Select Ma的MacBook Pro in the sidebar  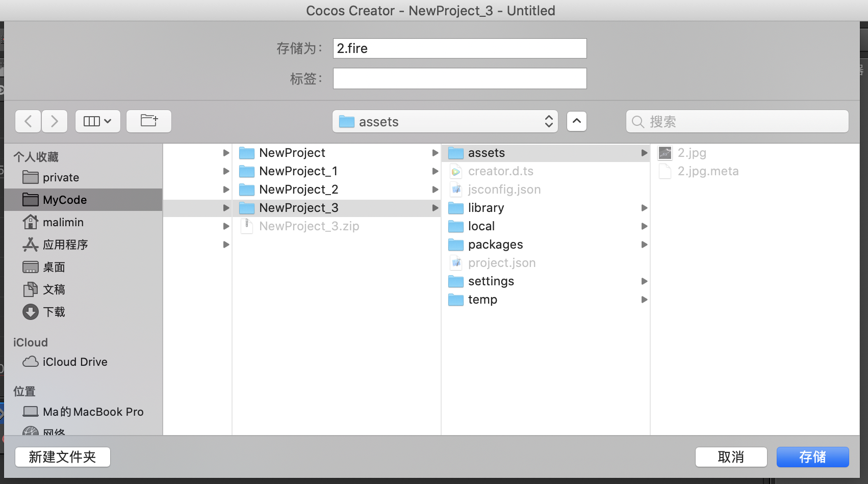coord(83,412)
